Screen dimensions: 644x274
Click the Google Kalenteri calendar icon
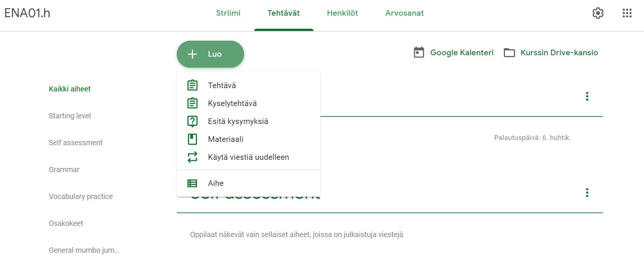[x=419, y=52]
